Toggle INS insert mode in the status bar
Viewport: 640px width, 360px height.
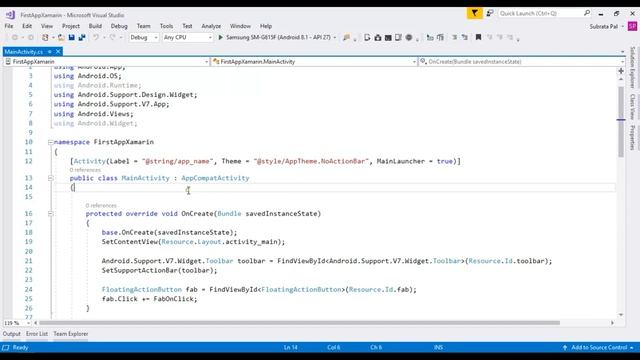tap(438, 347)
